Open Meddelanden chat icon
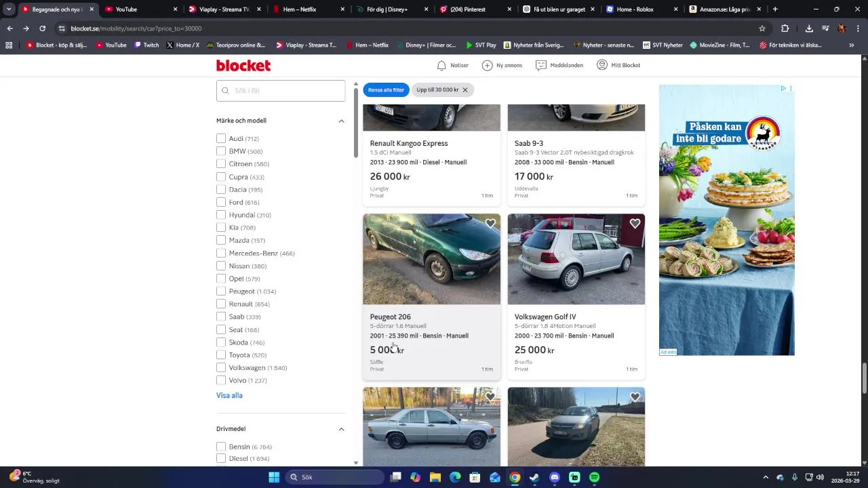 (x=540, y=65)
